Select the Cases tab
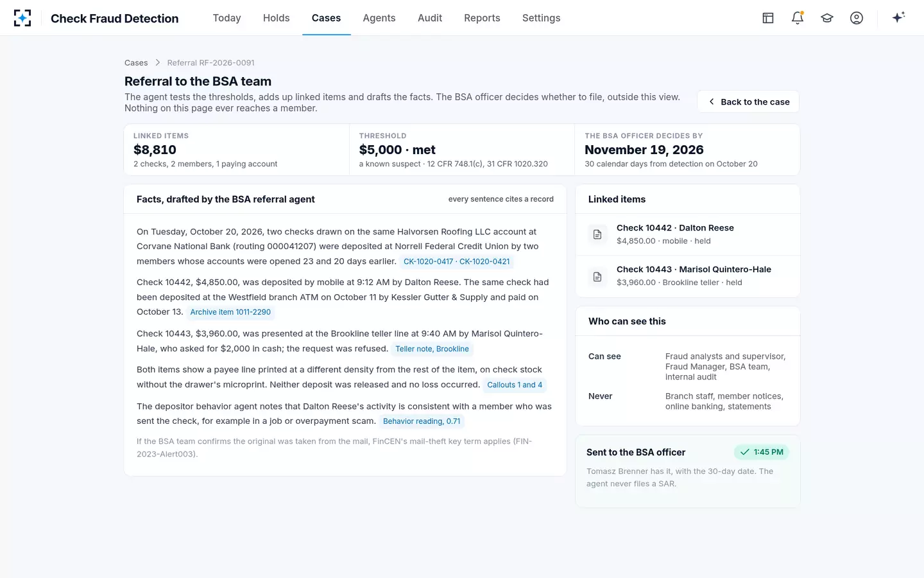Screen dimensions: 924x578 coord(326,18)
